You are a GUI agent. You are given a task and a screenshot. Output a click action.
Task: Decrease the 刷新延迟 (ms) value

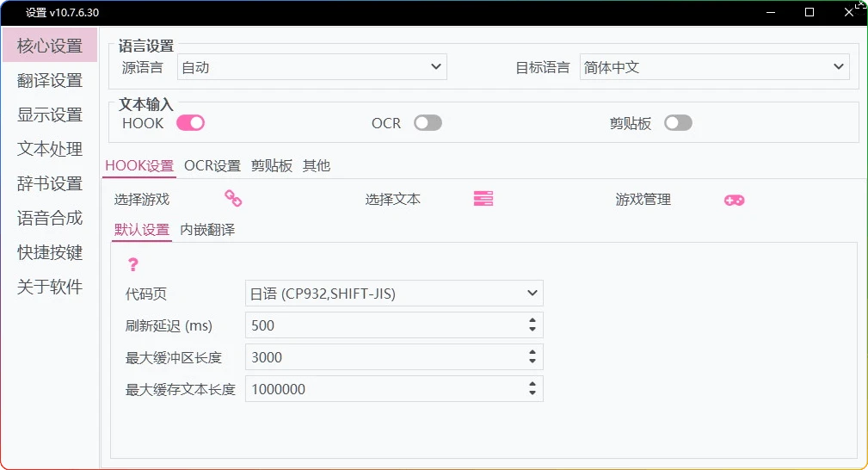[x=532, y=330]
